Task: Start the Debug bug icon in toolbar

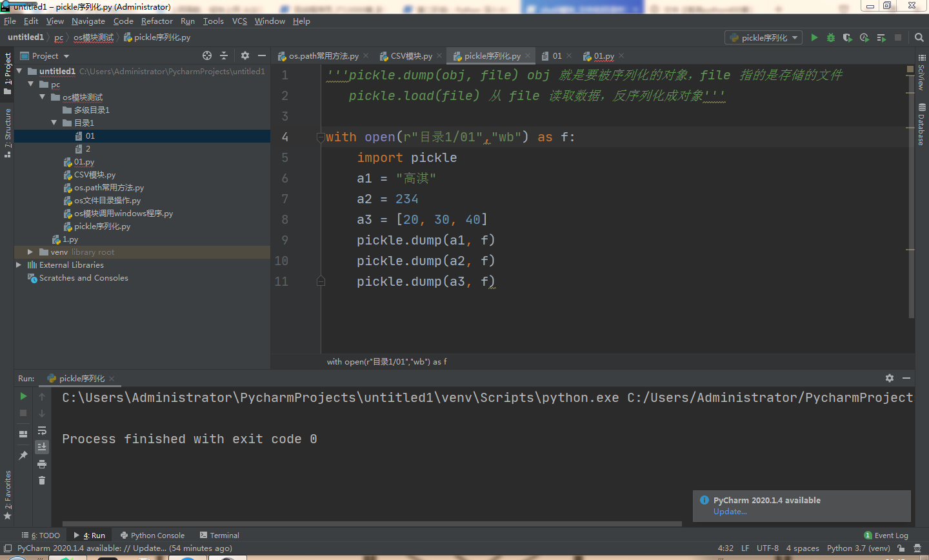Action: tap(831, 37)
